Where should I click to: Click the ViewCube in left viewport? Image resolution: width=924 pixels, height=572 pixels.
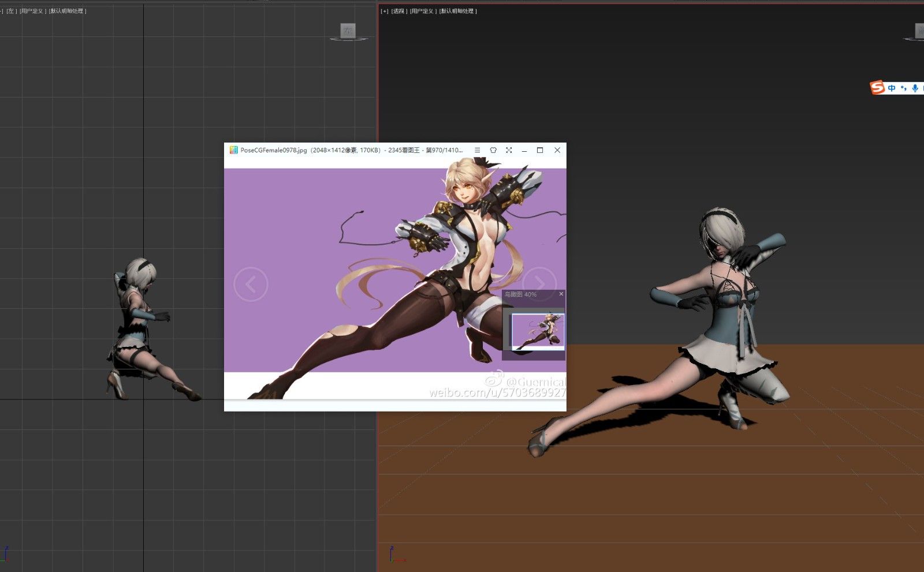pos(348,31)
